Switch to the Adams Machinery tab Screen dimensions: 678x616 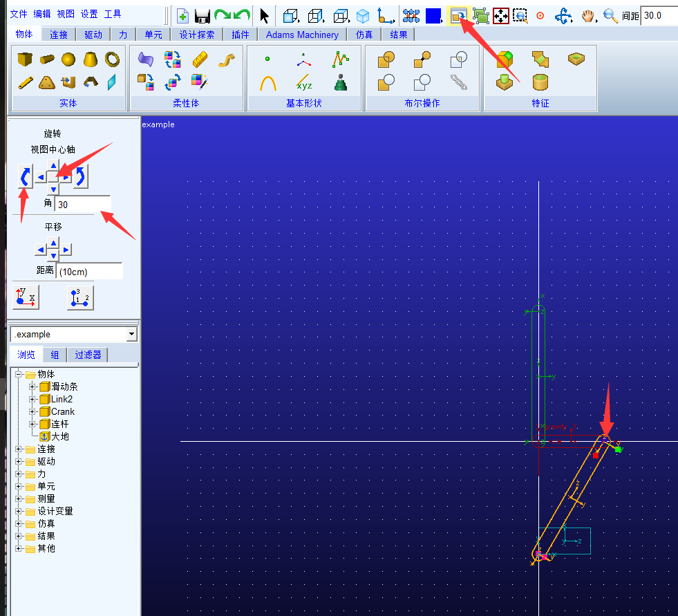coord(302,35)
